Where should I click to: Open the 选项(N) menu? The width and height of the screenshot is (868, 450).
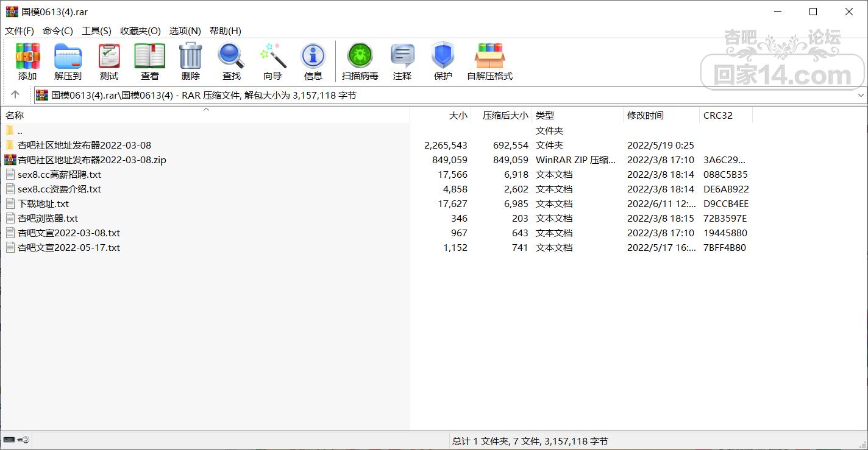(x=185, y=30)
